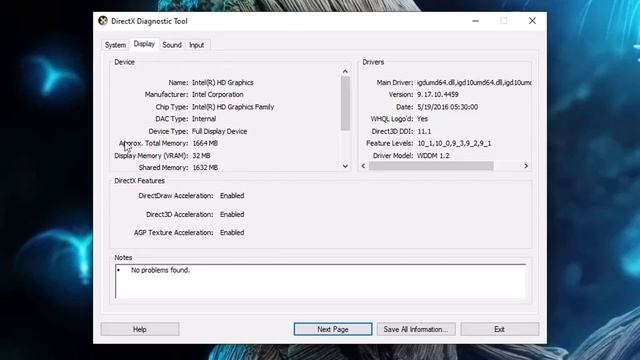Click Device panel scroll up arrow
Image resolution: width=640 pixels, height=360 pixels.
pos(345,71)
